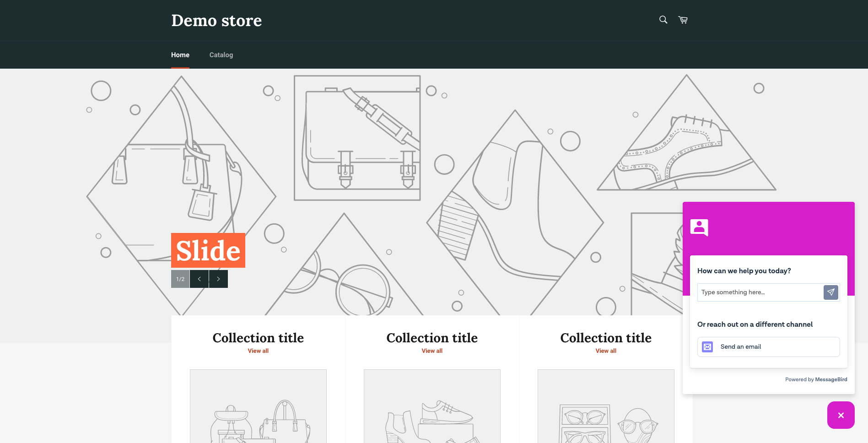
Task: Go to the previous slide arrow
Action: (199, 279)
